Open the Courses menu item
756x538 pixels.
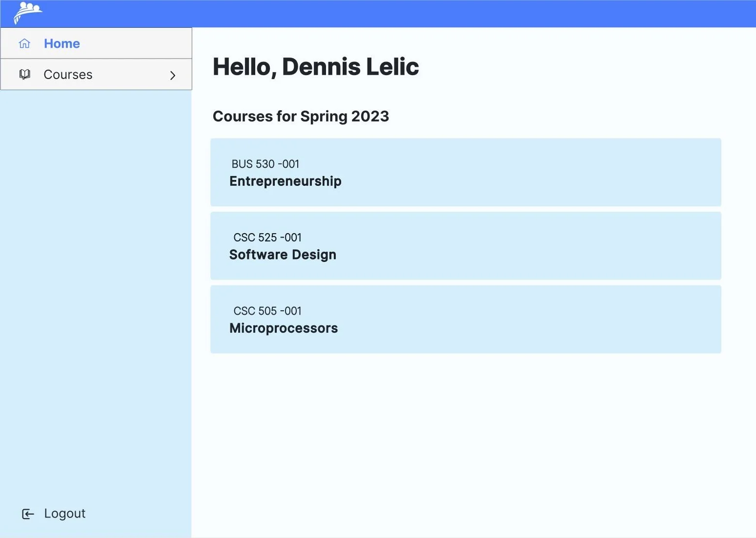68,75
